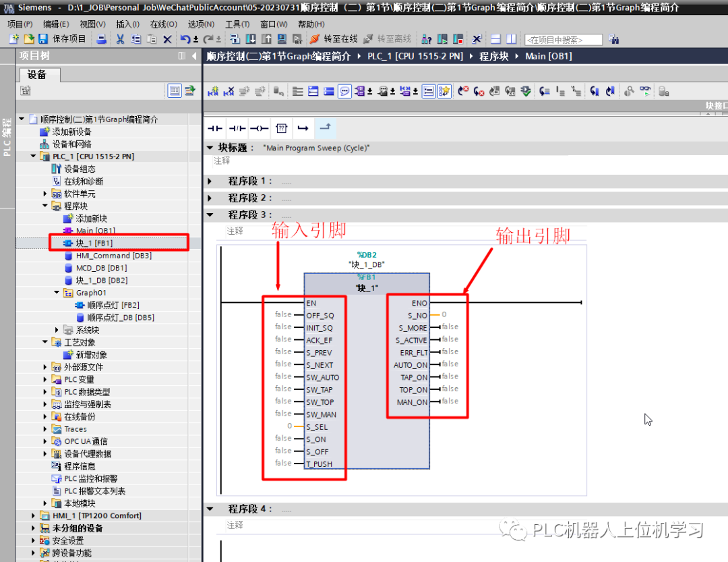The image size is (728, 562).
Task: Open 编辑(E) menu
Action: tap(56, 24)
